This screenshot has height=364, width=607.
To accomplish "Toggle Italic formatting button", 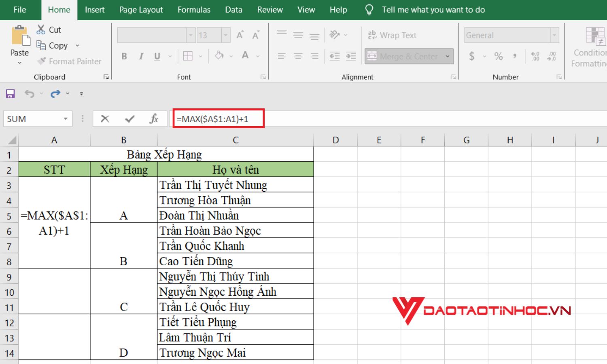I will (141, 56).
